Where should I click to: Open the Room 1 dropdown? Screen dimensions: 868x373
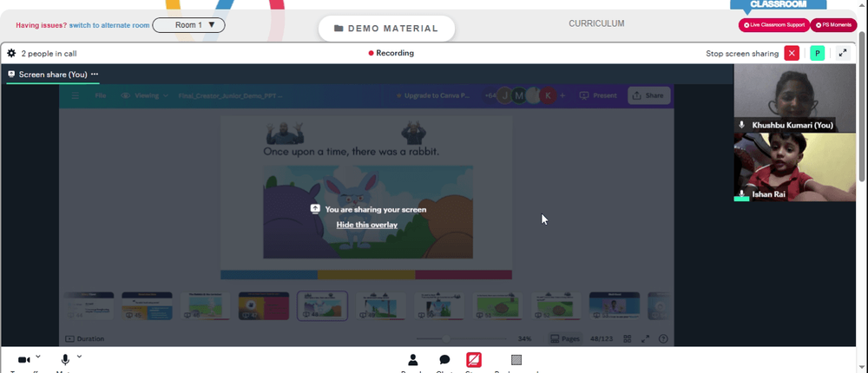tap(188, 25)
